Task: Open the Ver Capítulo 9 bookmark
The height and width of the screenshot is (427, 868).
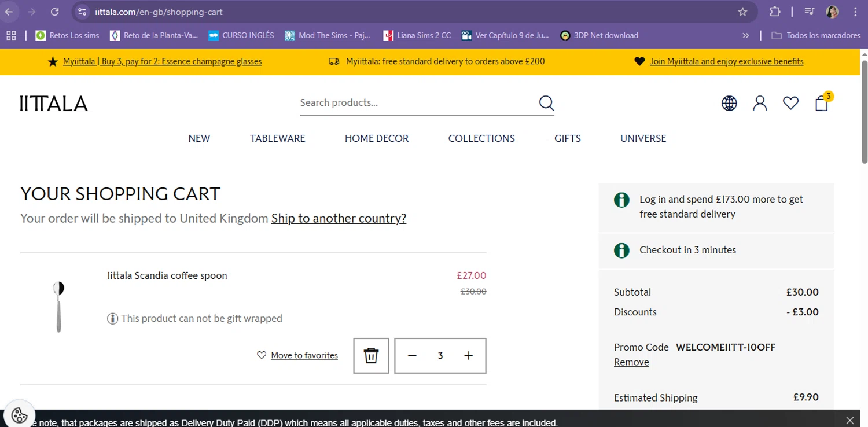Action: pos(505,35)
